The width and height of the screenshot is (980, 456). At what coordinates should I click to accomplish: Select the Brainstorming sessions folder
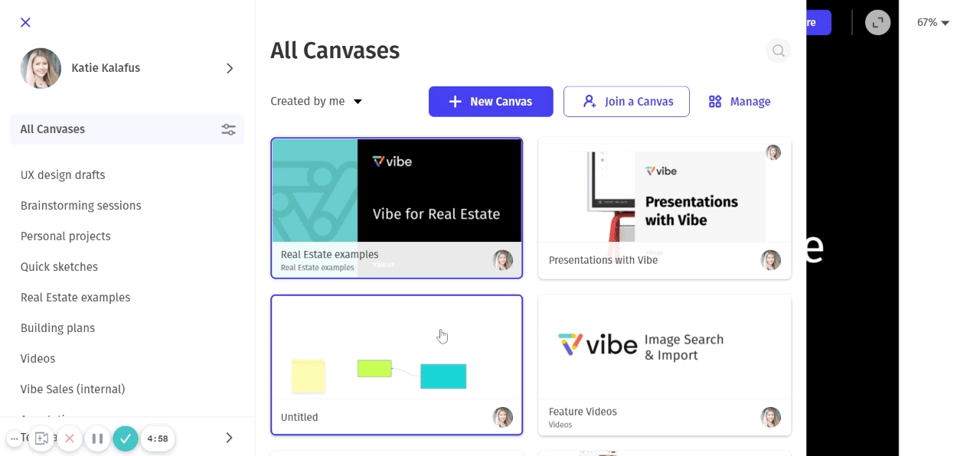pos(80,206)
